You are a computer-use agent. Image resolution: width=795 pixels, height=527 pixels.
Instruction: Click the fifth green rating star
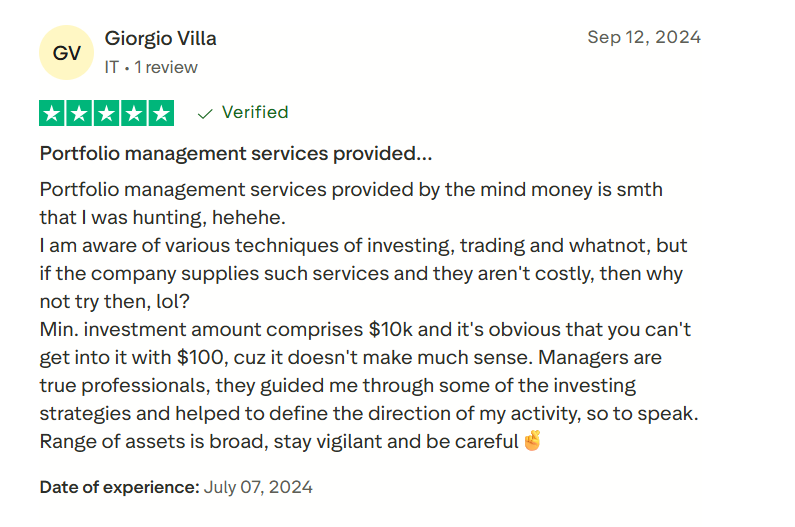click(x=161, y=113)
